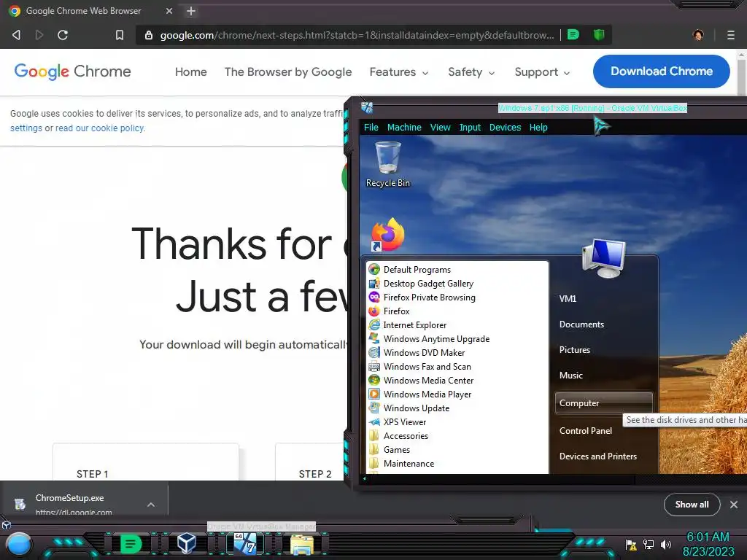
Task: Close the downloads bar
Action: (x=734, y=505)
